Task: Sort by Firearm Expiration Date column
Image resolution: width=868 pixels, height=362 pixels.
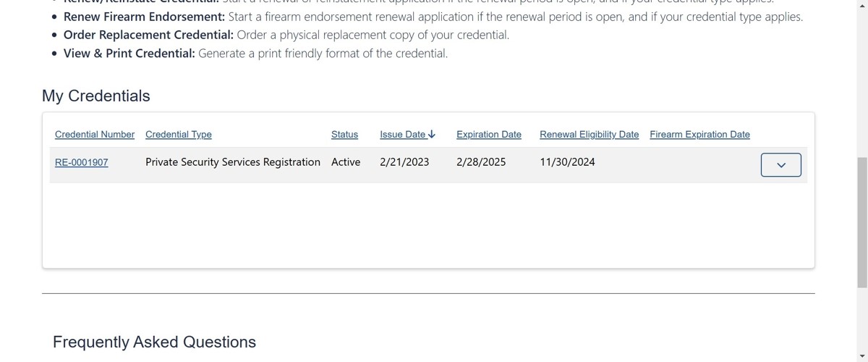Action: (x=699, y=135)
